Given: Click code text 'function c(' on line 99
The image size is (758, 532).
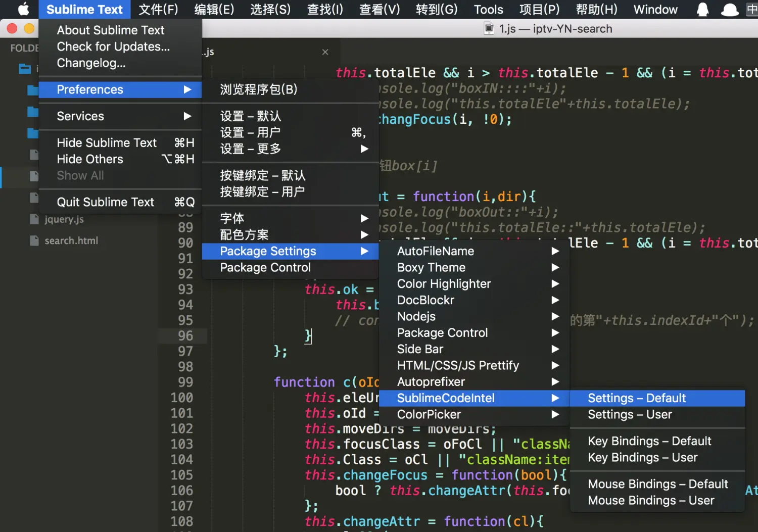Looking at the screenshot, I should point(316,382).
